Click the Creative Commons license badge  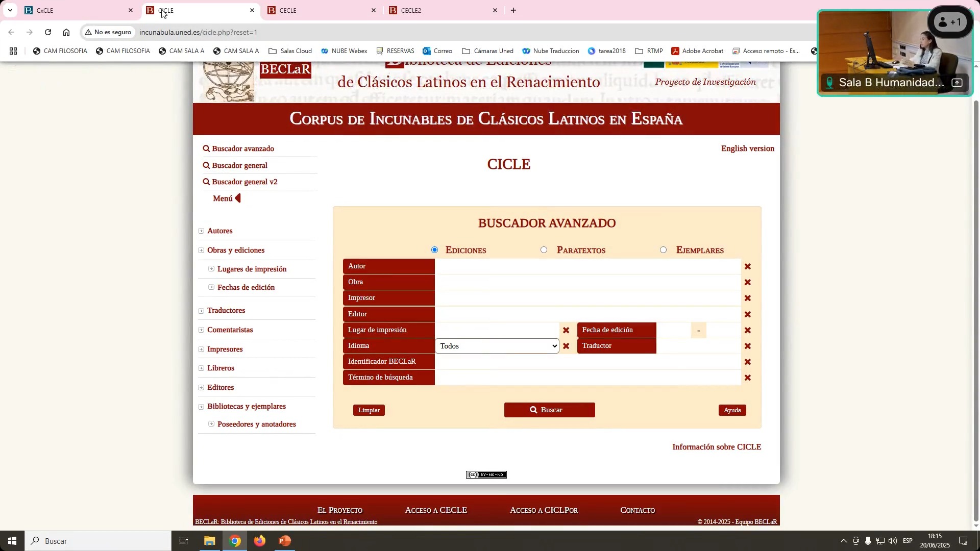(x=486, y=475)
